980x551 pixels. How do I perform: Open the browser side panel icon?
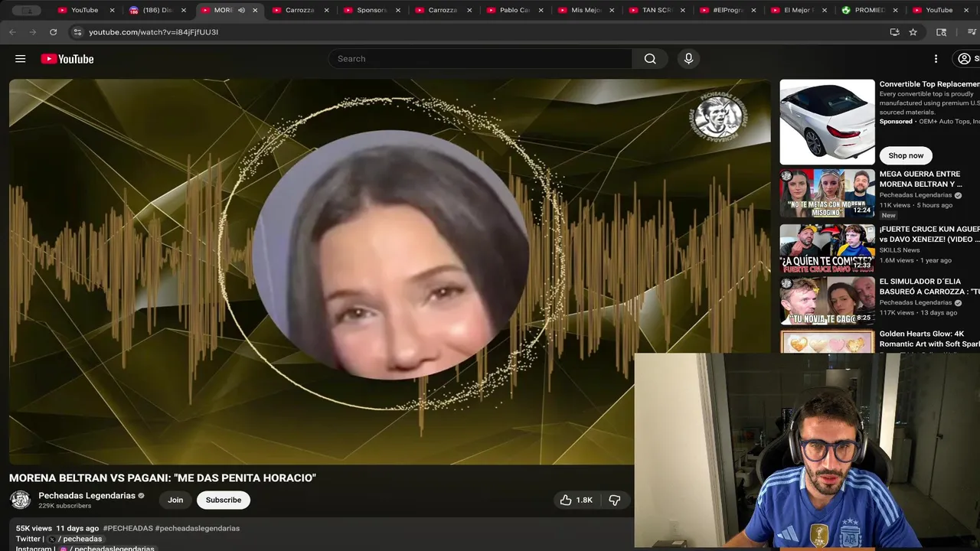tap(942, 32)
